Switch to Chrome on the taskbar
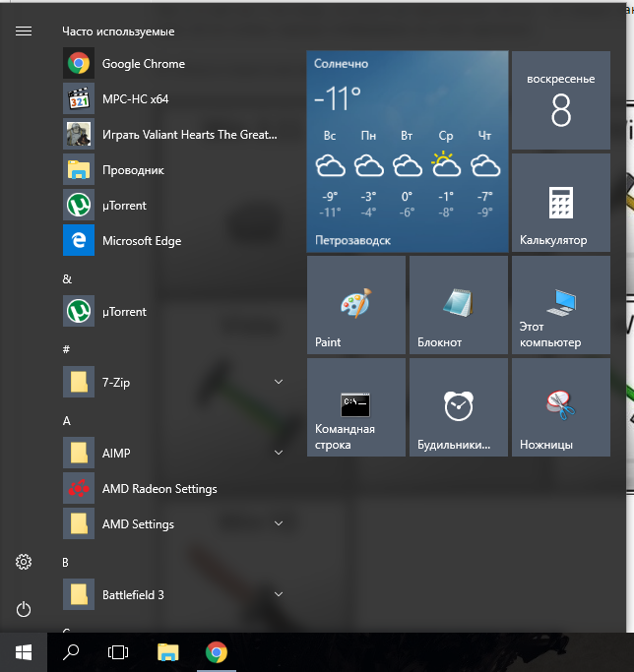 (x=217, y=652)
